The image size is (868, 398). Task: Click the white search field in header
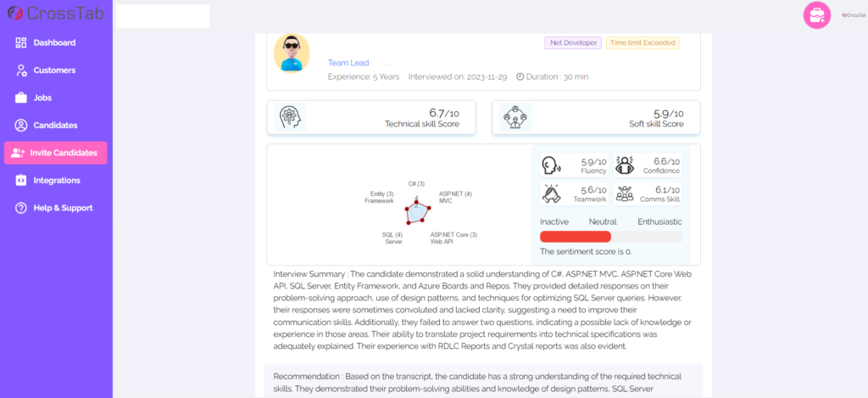(x=162, y=16)
